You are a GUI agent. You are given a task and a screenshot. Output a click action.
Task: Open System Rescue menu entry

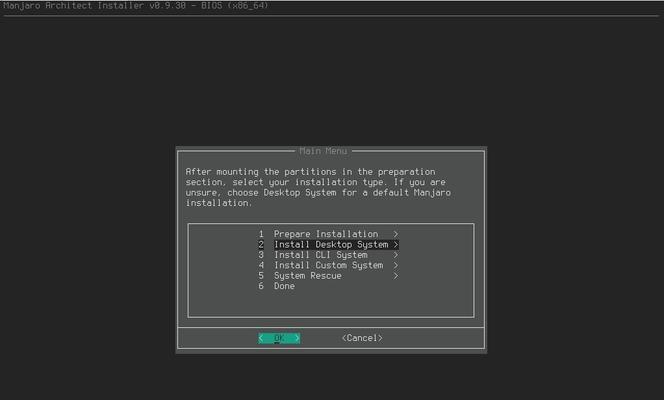coord(307,276)
